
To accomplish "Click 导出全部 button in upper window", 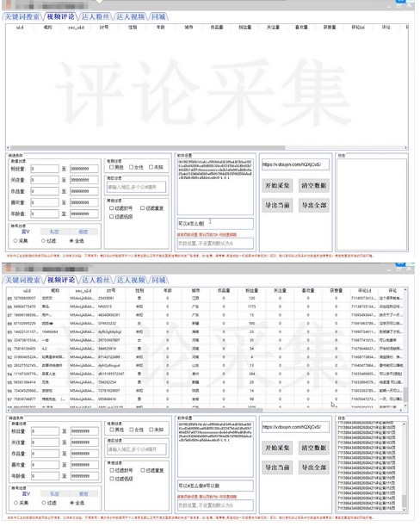I will [x=314, y=205].
